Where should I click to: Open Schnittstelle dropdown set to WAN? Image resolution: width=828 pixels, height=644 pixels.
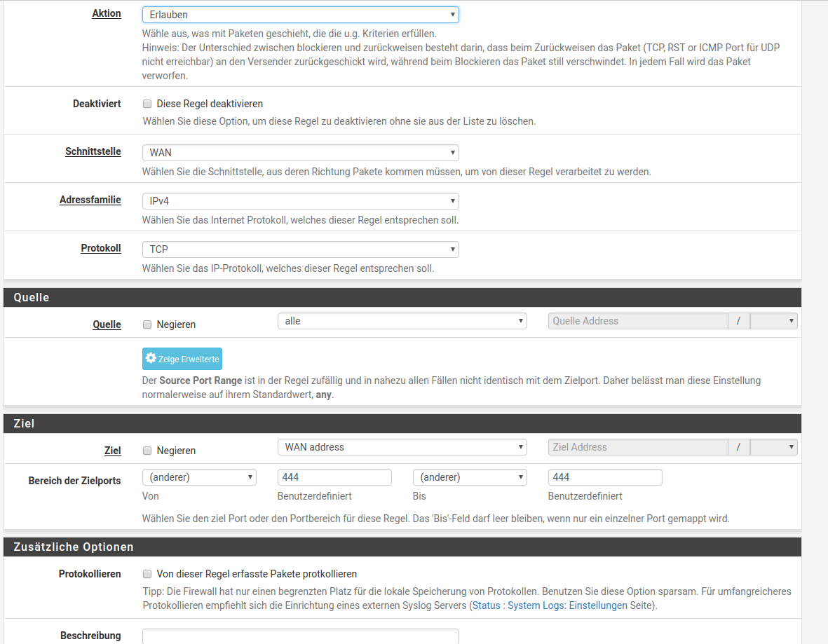[300, 153]
